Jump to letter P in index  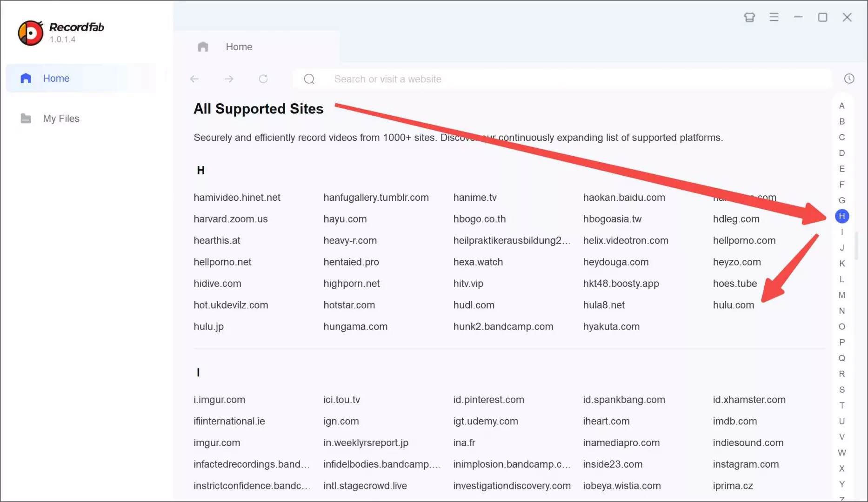(x=842, y=343)
